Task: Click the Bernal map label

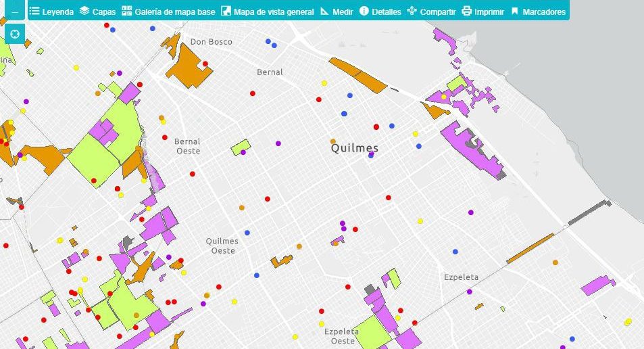Action: pos(270,72)
